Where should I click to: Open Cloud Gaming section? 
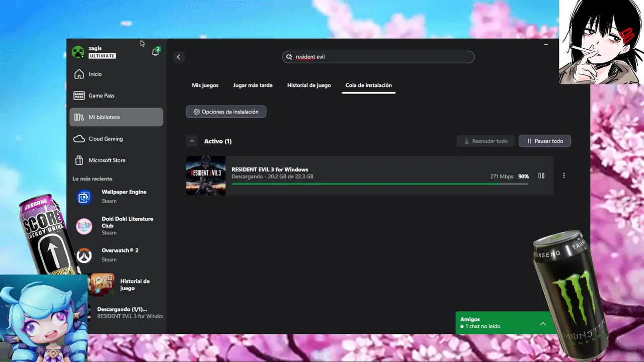point(116,139)
